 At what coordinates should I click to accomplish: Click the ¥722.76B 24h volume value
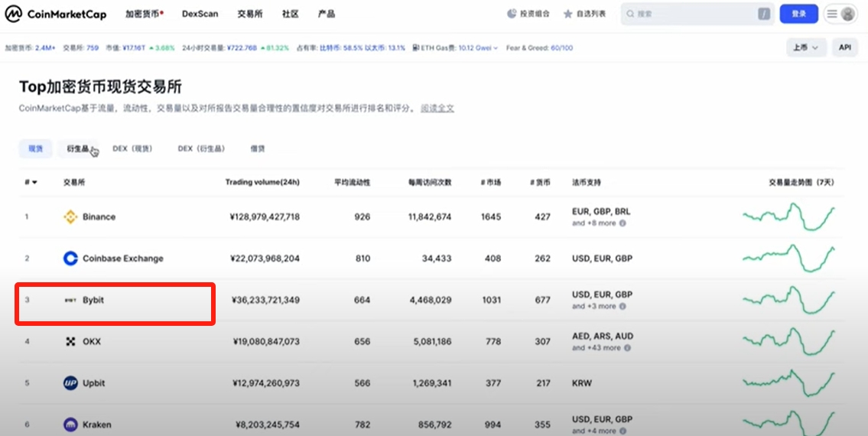click(242, 48)
